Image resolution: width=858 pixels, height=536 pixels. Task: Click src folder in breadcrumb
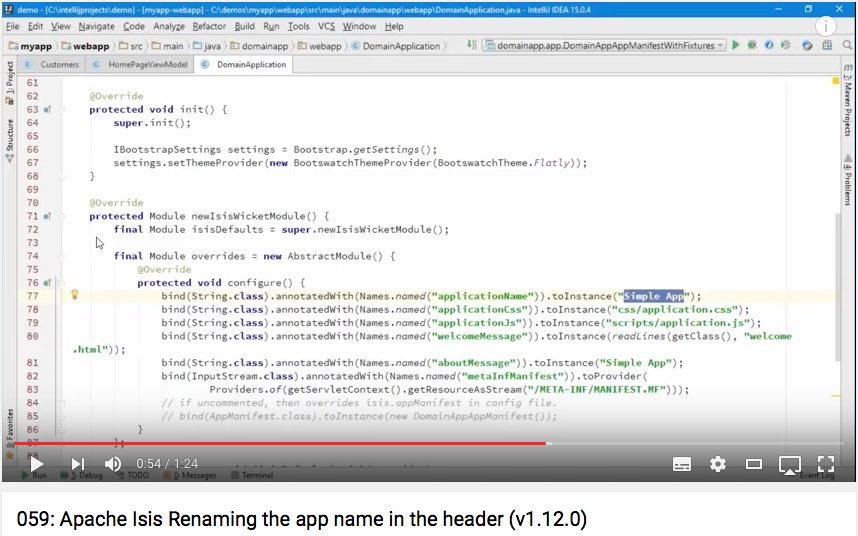[131, 46]
